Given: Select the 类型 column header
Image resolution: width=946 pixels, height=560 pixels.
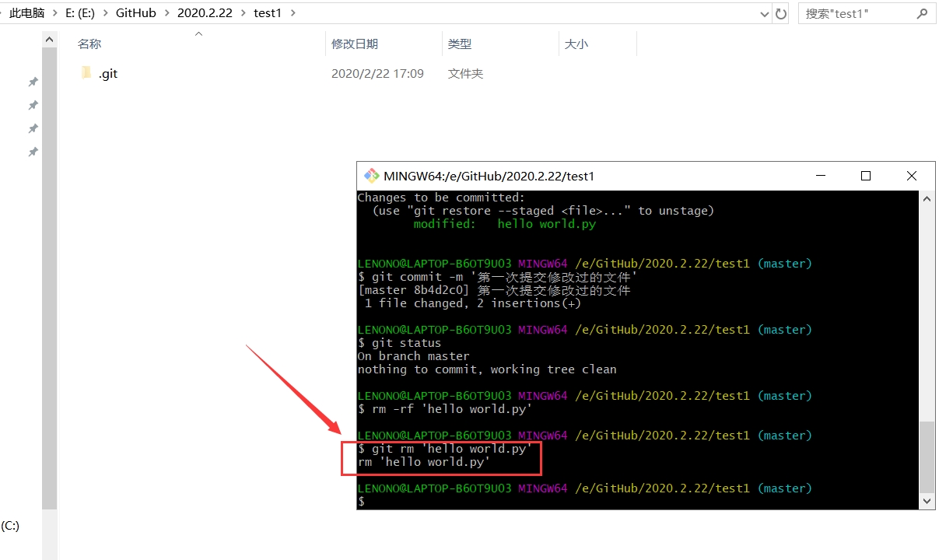Looking at the screenshot, I should point(459,44).
